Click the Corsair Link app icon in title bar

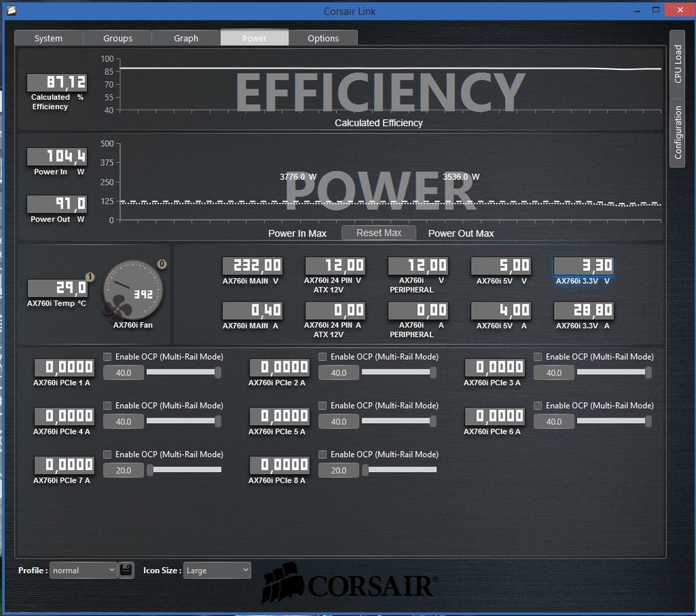(12, 10)
